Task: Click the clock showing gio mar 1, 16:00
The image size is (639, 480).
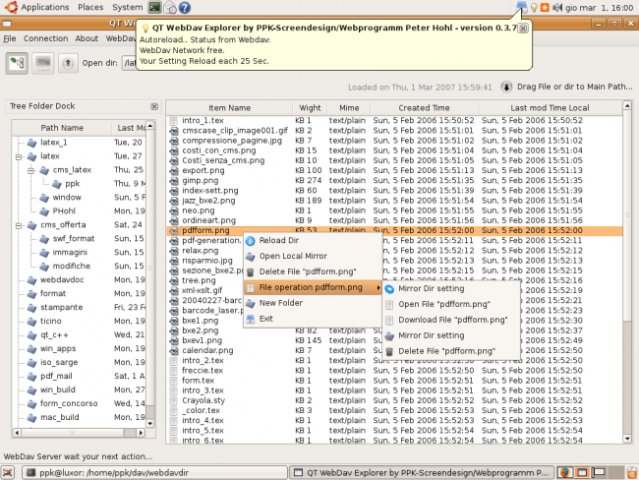Action: click(599, 7)
